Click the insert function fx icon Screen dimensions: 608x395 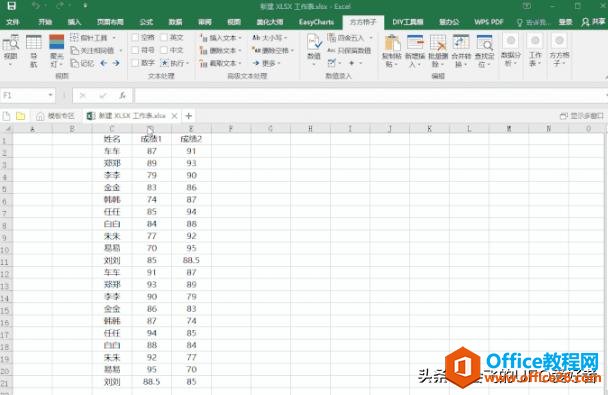(x=123, y=95)
